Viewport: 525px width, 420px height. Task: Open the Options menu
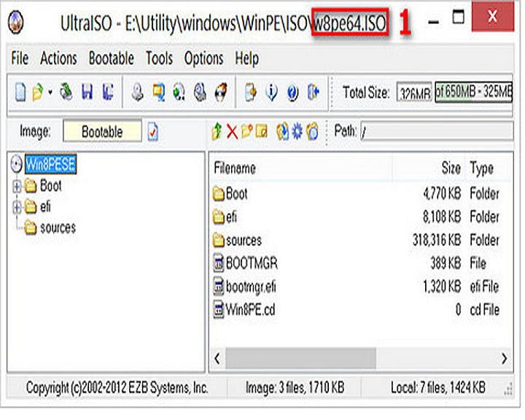click(203, 58)
